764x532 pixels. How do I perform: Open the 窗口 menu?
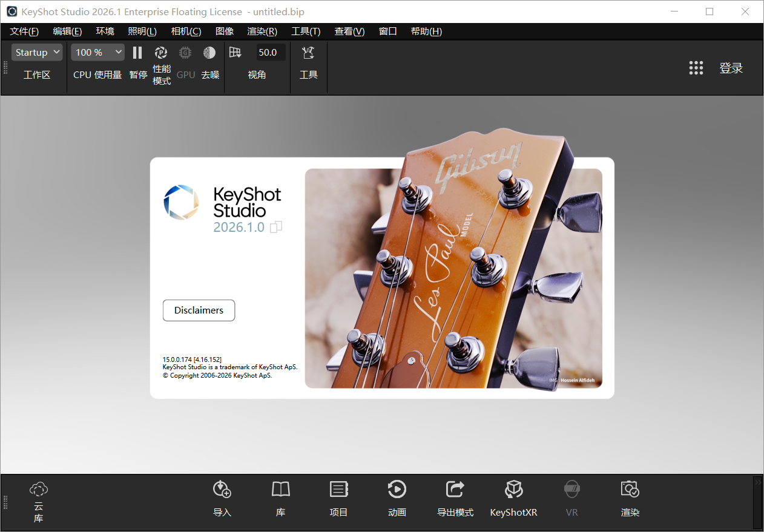[388, 31]
